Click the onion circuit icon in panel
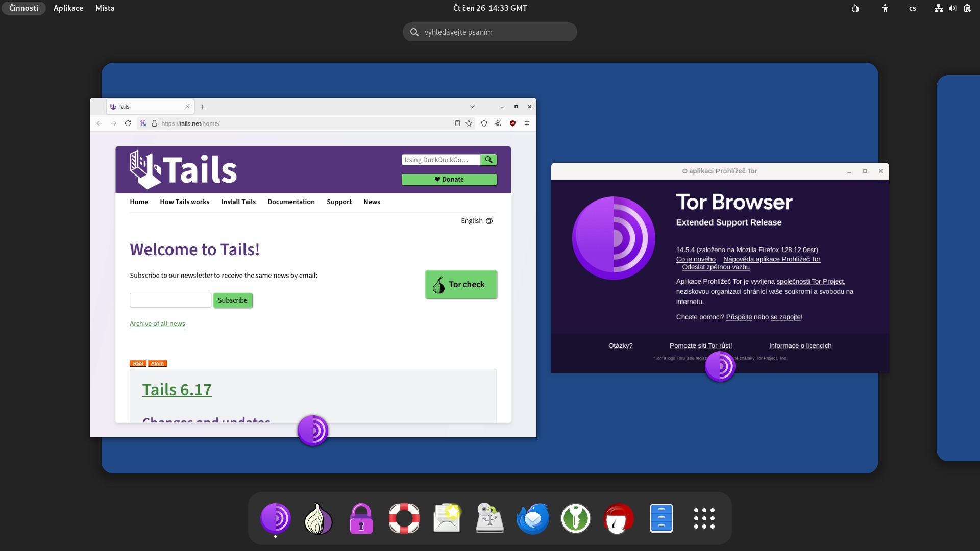Image resolution: width=980 pixels, height=551 pixels. coord(855,8)
